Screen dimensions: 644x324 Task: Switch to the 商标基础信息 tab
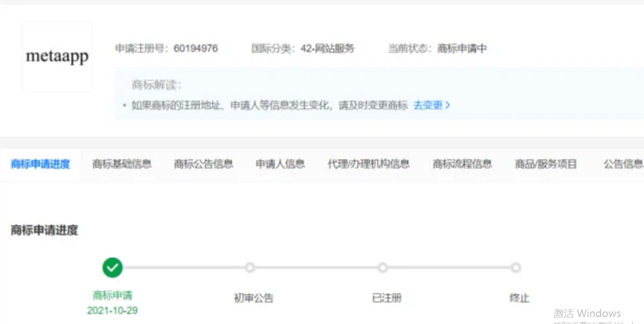point(122,164)
